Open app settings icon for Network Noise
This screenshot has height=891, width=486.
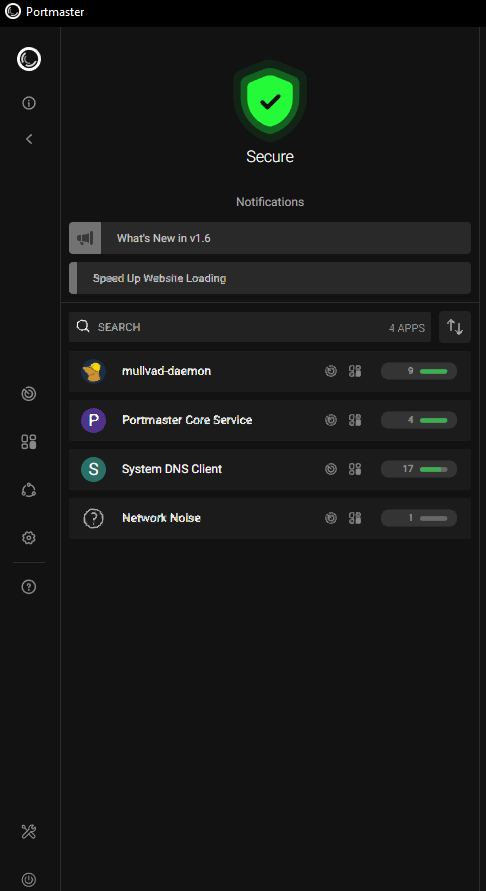(355, 518)
